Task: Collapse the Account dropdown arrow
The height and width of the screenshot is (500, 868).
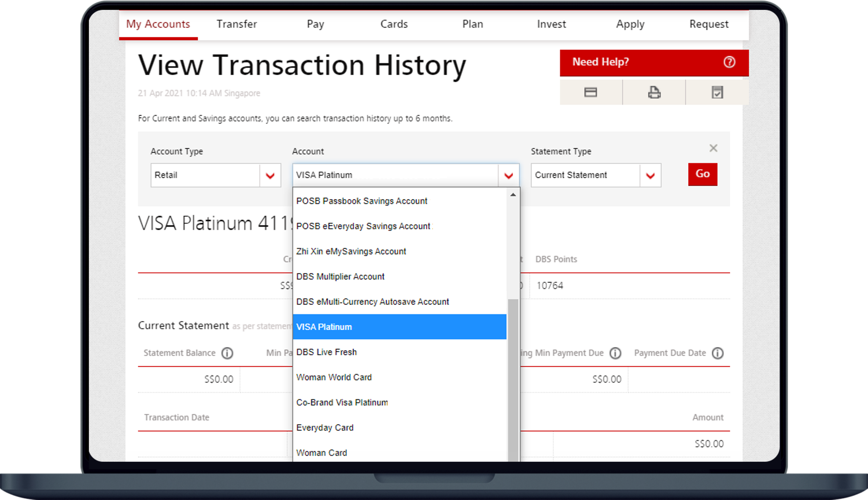Action: point(508,175)
